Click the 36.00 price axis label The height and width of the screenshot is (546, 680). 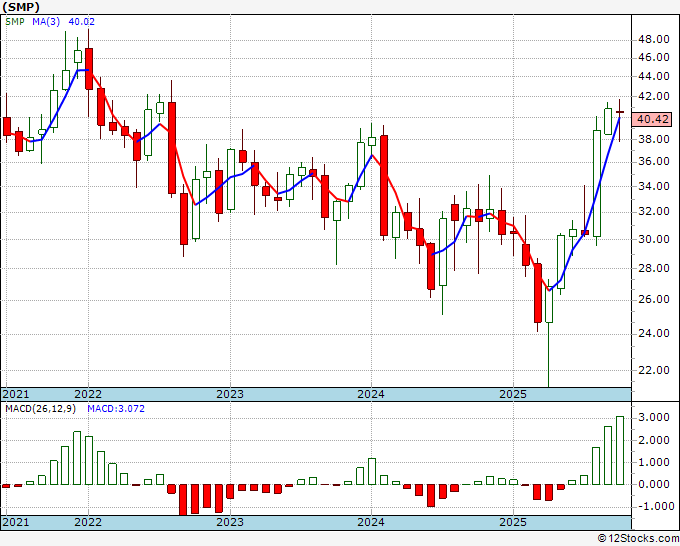click(654, 162)
